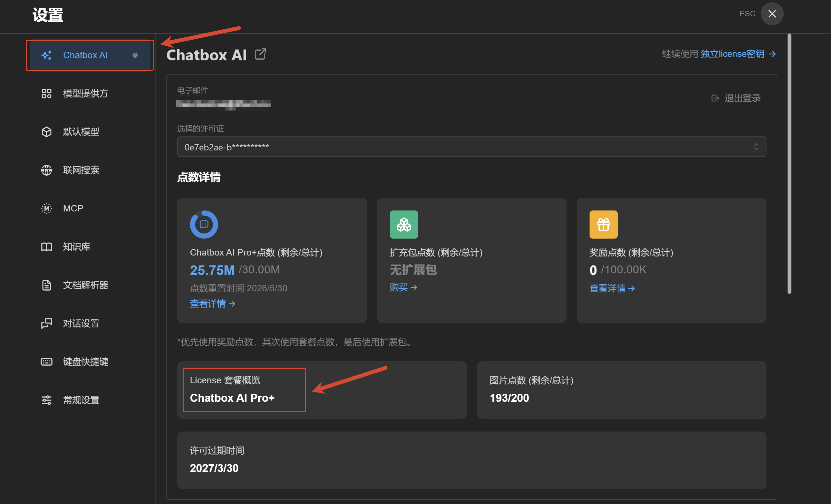Open 常规设置 section
Image resolution: width=831 pixels, height=504 pixels.
coord(90,400)
